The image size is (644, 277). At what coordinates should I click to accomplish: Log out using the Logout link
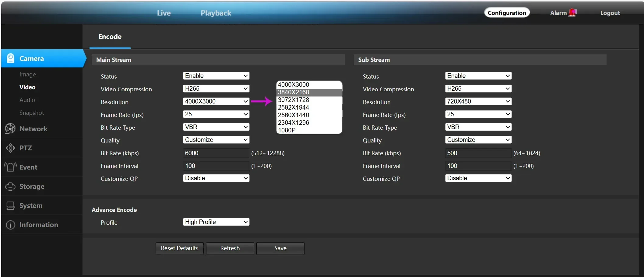coord(610,13)
